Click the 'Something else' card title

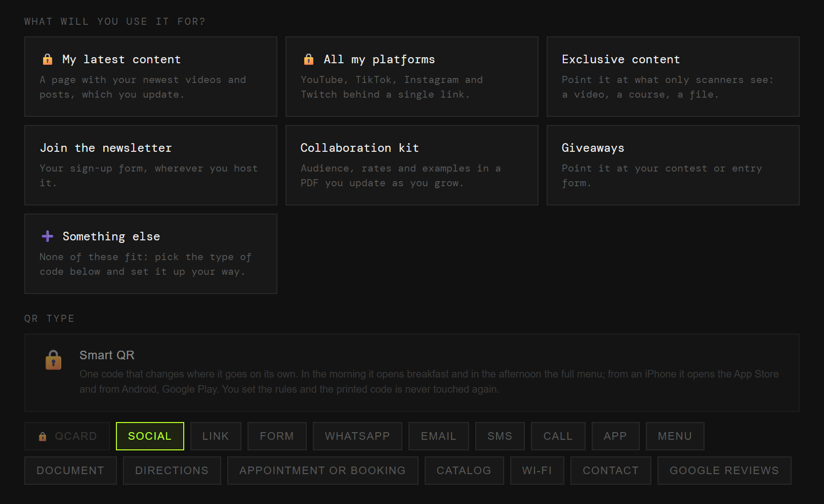click(x=111, y=237)
